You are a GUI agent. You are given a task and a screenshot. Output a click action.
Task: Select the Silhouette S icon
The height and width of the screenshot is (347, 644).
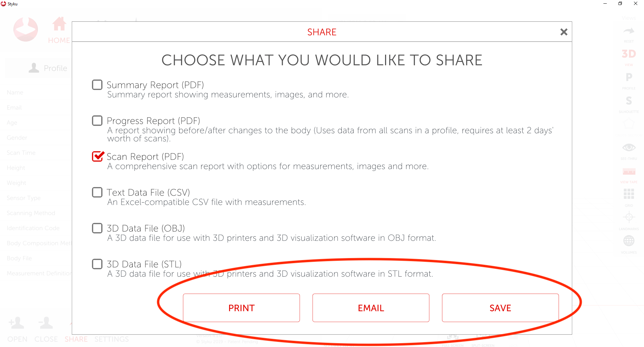pyautogui.click(x=629, y=100)
